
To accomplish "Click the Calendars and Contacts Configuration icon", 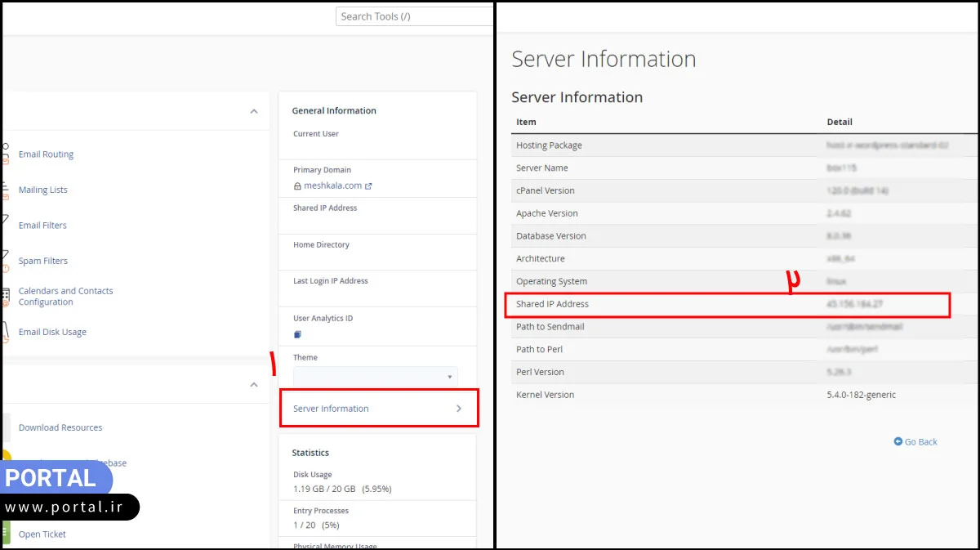I will (x=5, y=296).
